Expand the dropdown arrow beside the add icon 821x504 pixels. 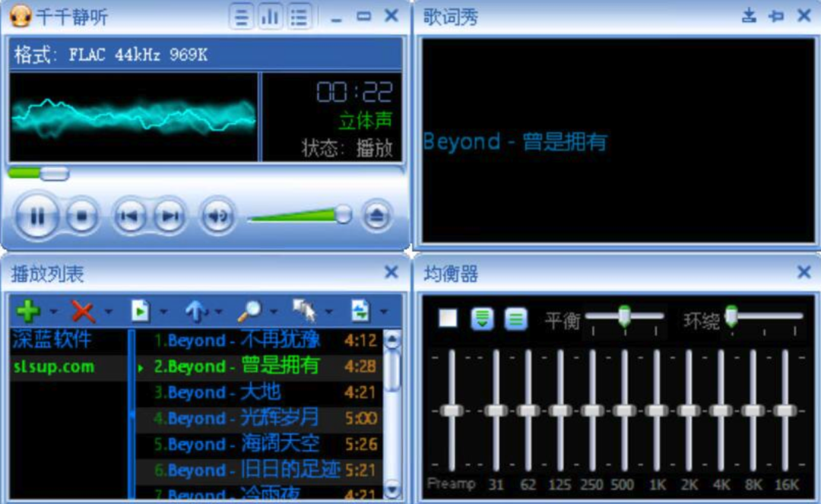tap(53, 312)
